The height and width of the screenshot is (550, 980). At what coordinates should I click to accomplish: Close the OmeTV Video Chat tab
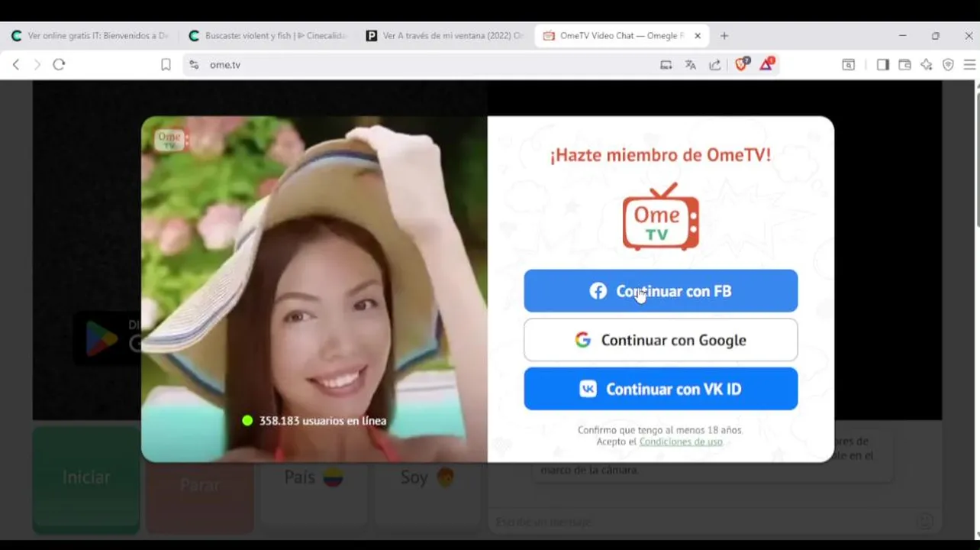click(x=698, y=36)
